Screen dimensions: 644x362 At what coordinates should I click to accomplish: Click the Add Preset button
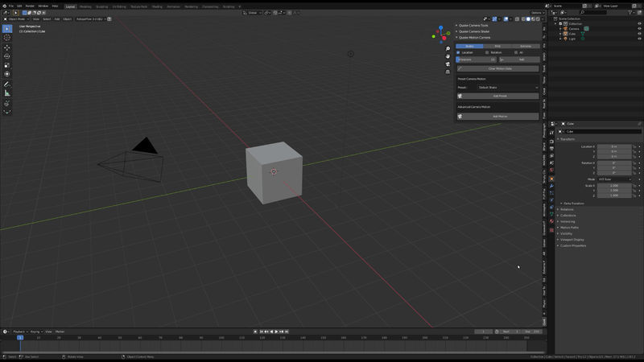point(497,96)
